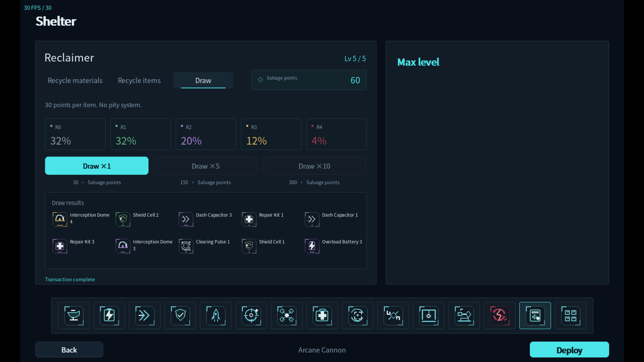The height and width of the screenshot is (362, 644).
Task: Click the Repair Kit 3 result icon
Action: point(60,246)
